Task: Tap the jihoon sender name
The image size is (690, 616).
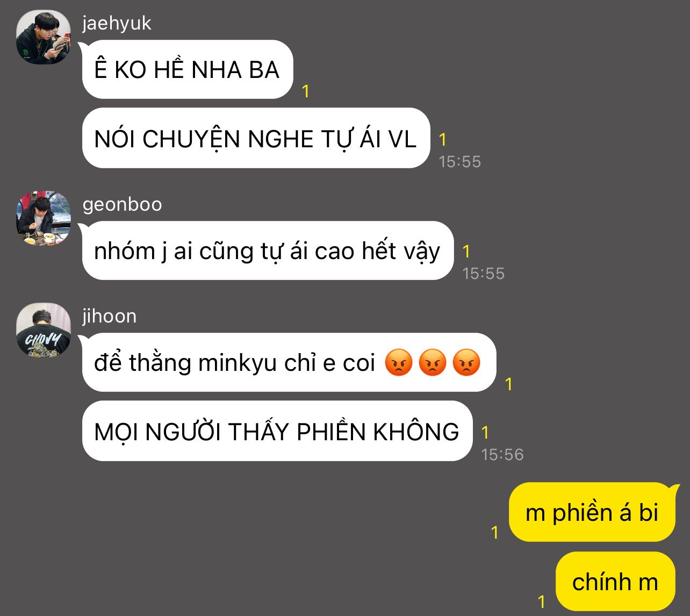Action: click(x=109, y=316)
